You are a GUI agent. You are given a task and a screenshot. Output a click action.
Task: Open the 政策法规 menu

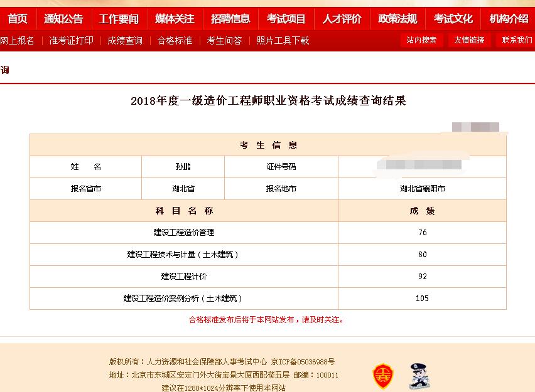[x=397, y=19]
